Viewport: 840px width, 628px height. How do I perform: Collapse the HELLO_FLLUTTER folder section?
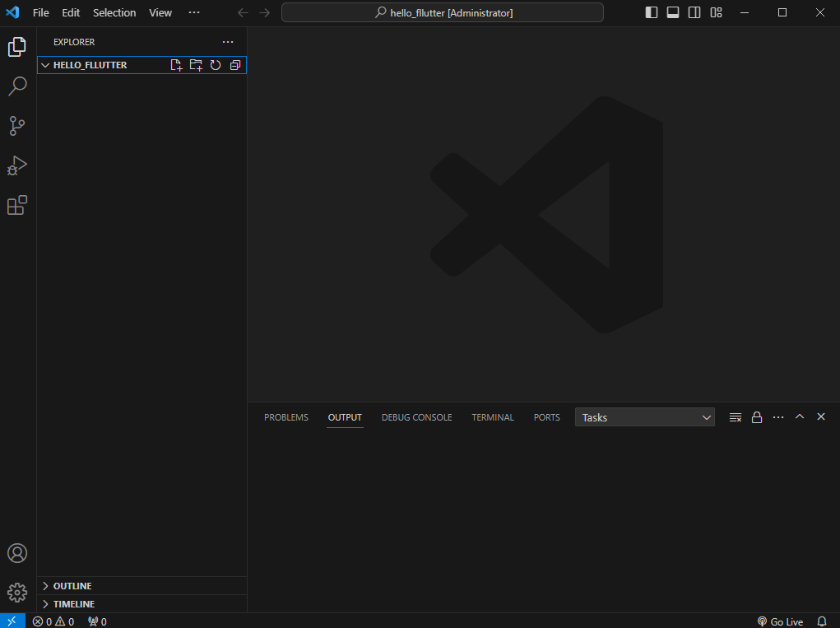pos(45,65)
